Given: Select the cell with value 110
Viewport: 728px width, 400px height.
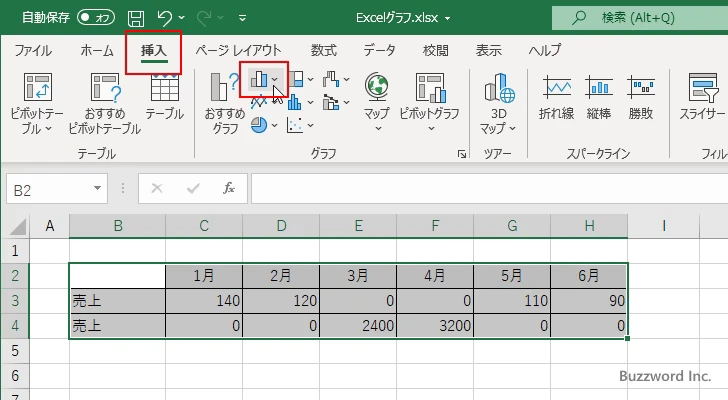Looking at the screenshot, I should click(512, 301).
